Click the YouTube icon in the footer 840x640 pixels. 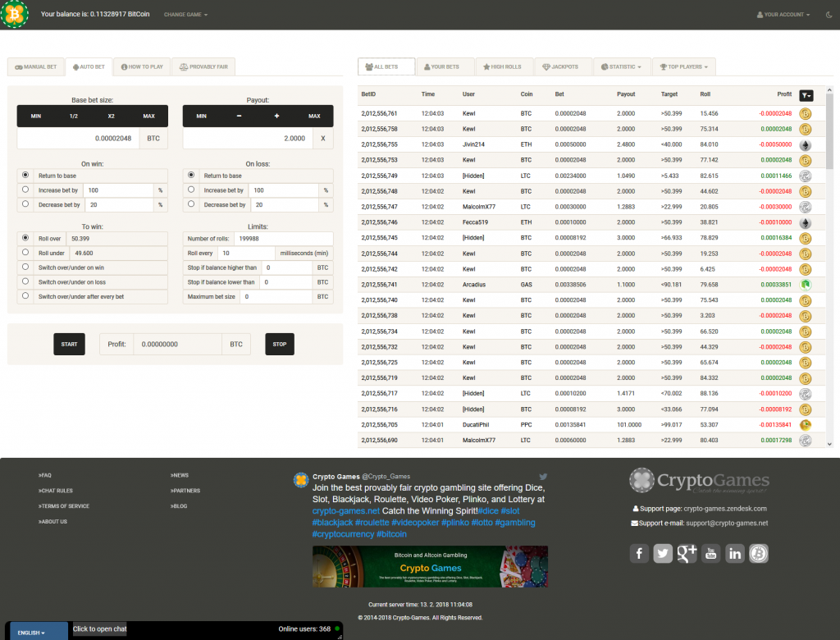[710, 553]
